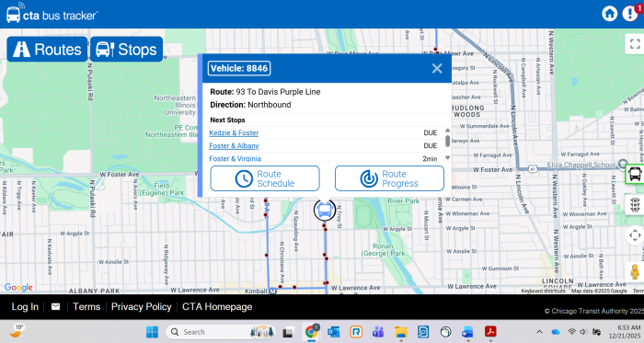Click the taskbar Search box
Screen dimensions: 644x343
tap(221, 332)
